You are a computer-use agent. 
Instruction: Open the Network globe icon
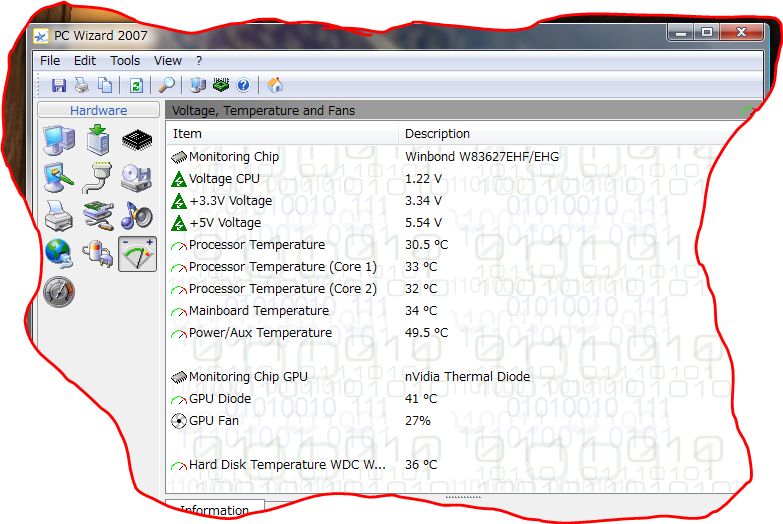59,254
